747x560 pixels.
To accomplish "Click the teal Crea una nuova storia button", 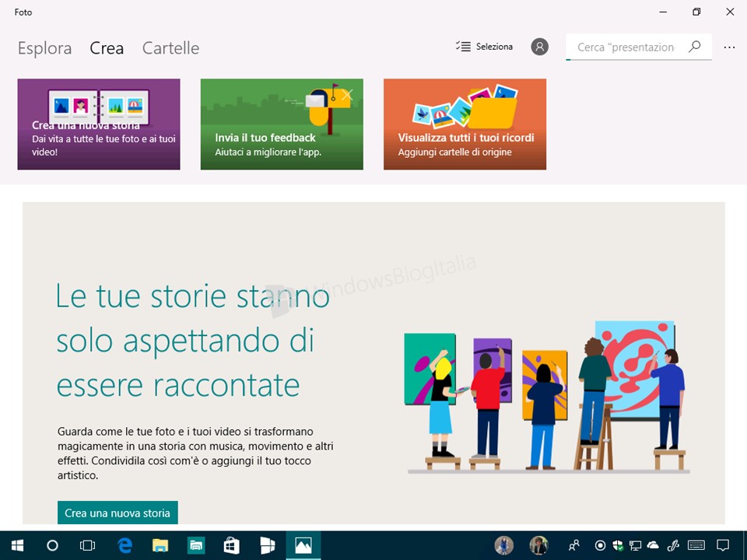I will tap(117, 513).
